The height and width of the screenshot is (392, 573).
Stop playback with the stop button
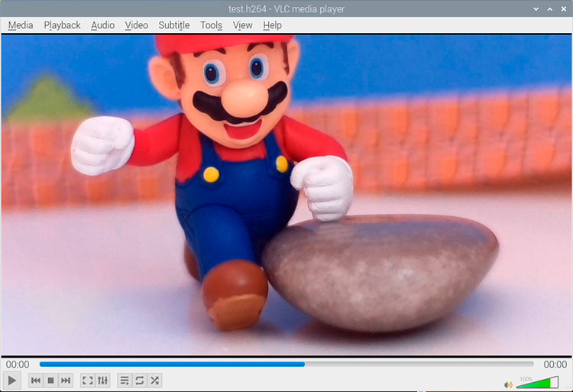coord(50,381)
